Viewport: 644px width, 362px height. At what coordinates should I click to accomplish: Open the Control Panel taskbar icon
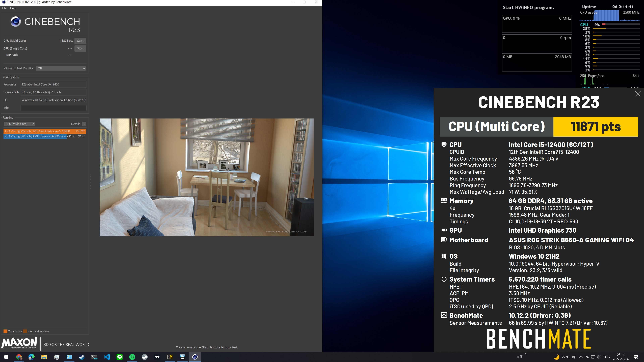tap(69, 357)
